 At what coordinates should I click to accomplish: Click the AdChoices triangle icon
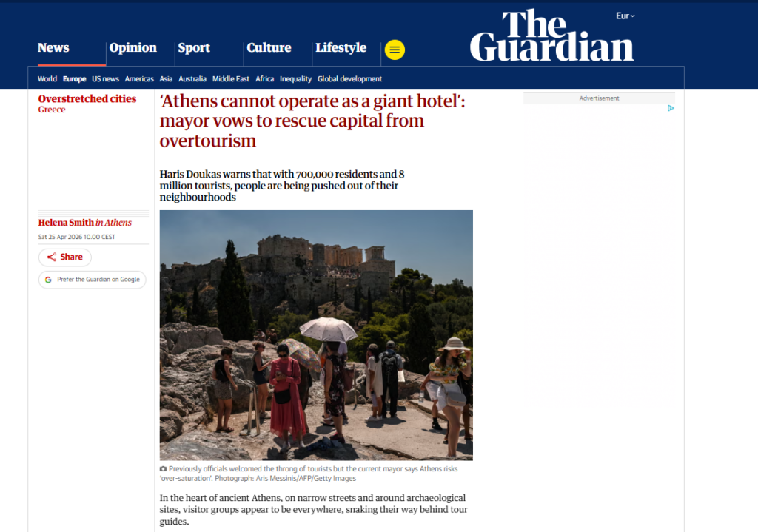coord(671,108)
